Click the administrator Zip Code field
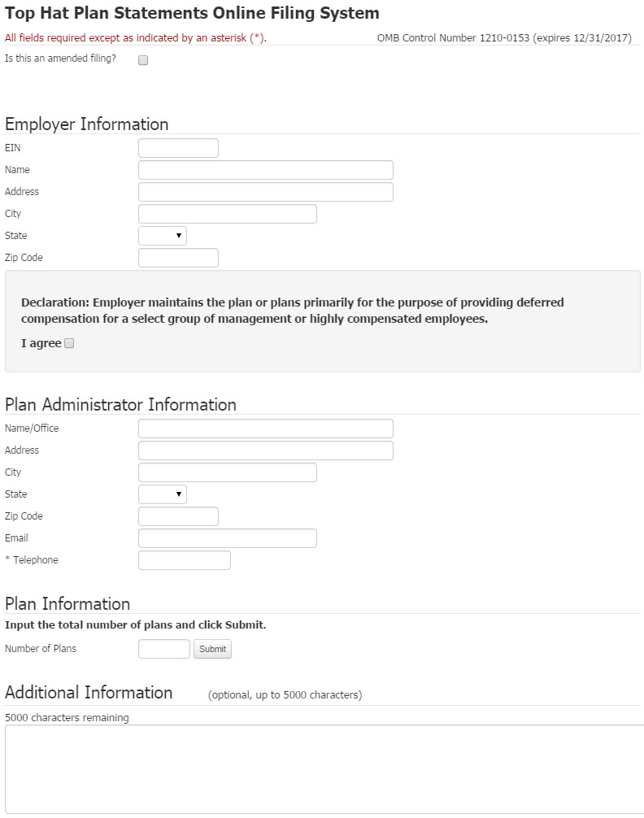Viewport: 644px width, 818px height. pos(177,516)
